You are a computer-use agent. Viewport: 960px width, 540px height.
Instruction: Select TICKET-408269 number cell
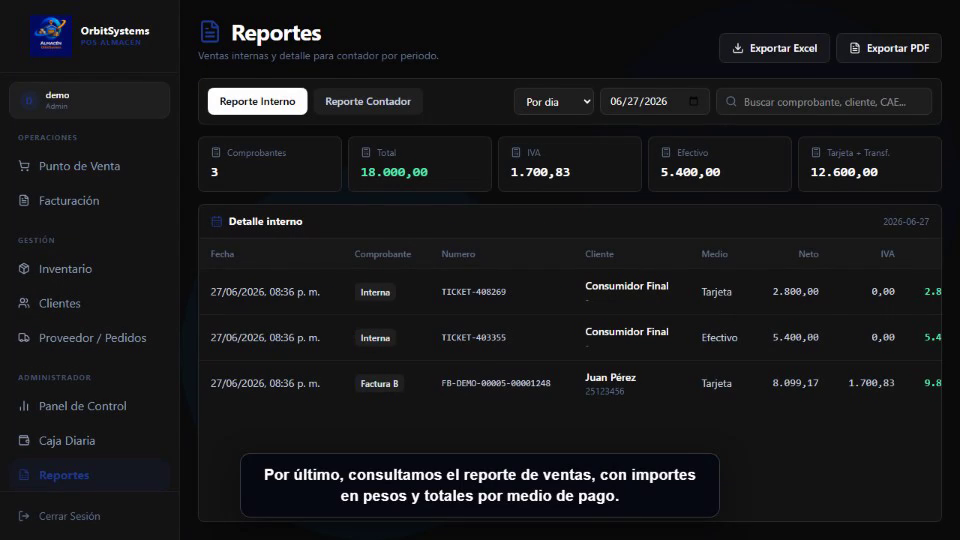[474, 292]
